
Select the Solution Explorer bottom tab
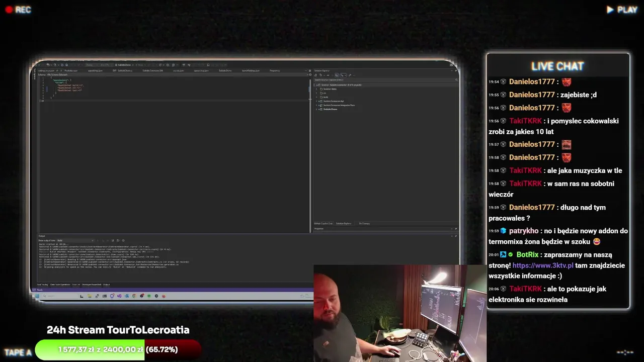[344, 223]
